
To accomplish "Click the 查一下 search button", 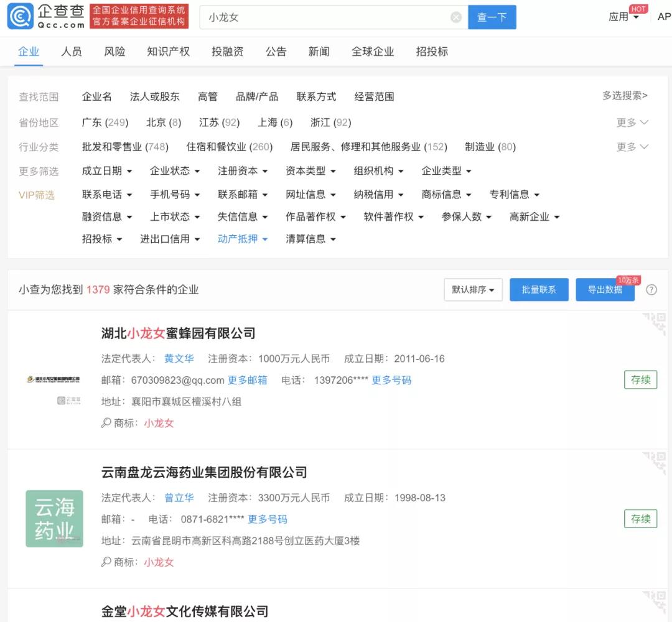I will [492, 17].
